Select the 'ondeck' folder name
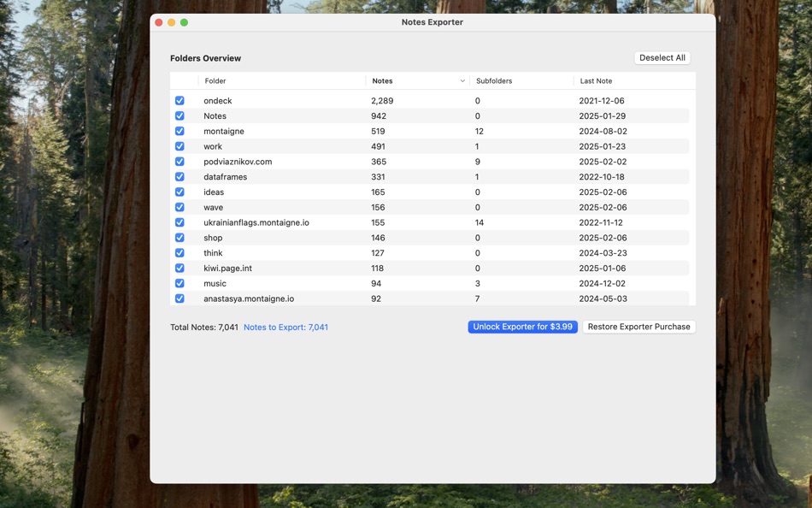812x508 pixels. 217,101
